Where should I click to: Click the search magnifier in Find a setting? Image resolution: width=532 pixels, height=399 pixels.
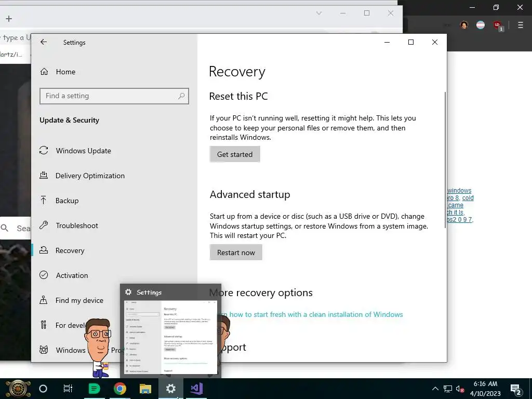[181, 96]
